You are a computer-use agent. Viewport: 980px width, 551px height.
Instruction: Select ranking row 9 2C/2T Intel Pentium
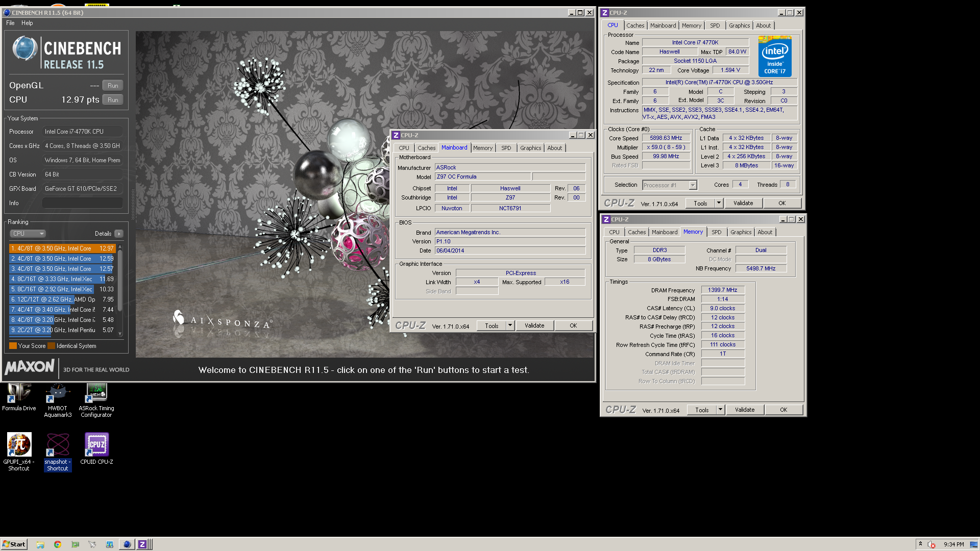coord(62,330)
